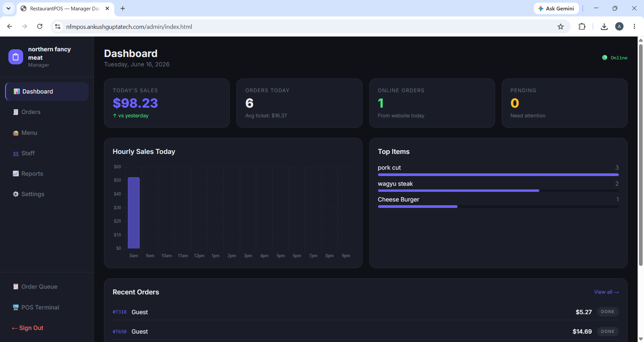
Task: Open the profile avatar A
Action: click(x=620, y=26)
